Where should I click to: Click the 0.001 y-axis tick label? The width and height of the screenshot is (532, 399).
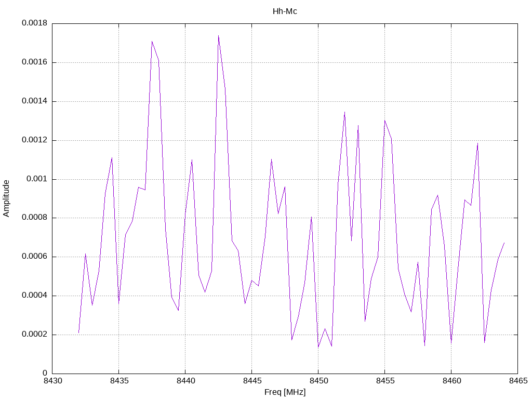pos(37,179)
